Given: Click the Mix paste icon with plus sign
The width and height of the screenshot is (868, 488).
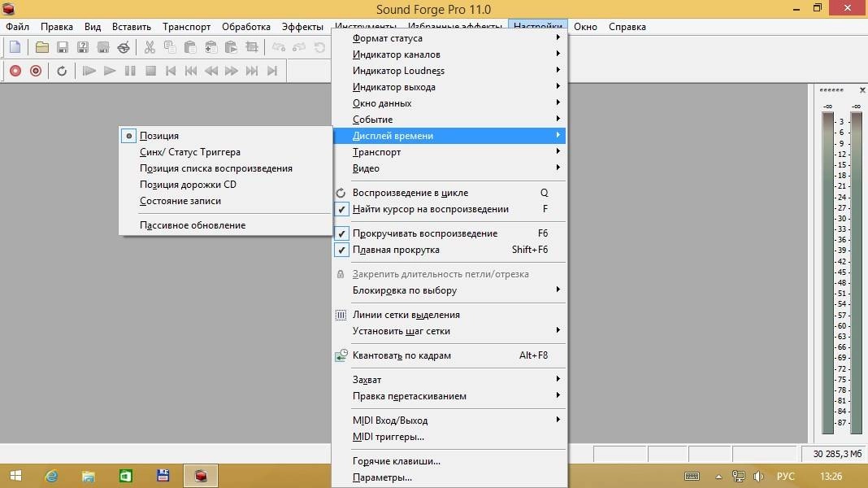Looking at the screenshot, I should click(x=210, y=47).
